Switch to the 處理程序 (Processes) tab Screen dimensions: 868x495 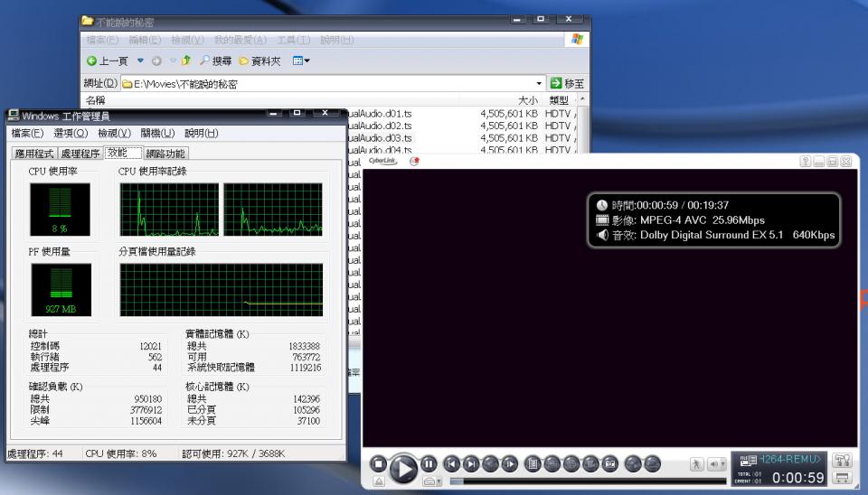click(x=80, y=154)
